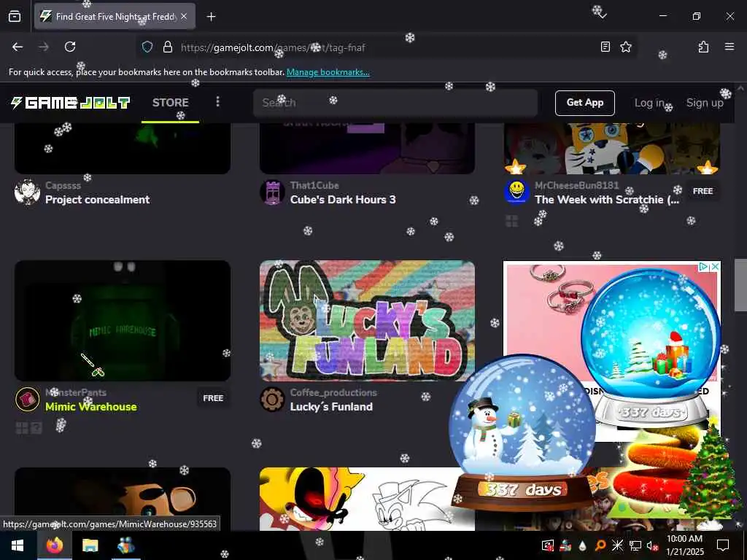Image resolution: width=747 pixels, height=560 pixels.
Task: Open a new tab with the plus button
Action: (211, 17)
